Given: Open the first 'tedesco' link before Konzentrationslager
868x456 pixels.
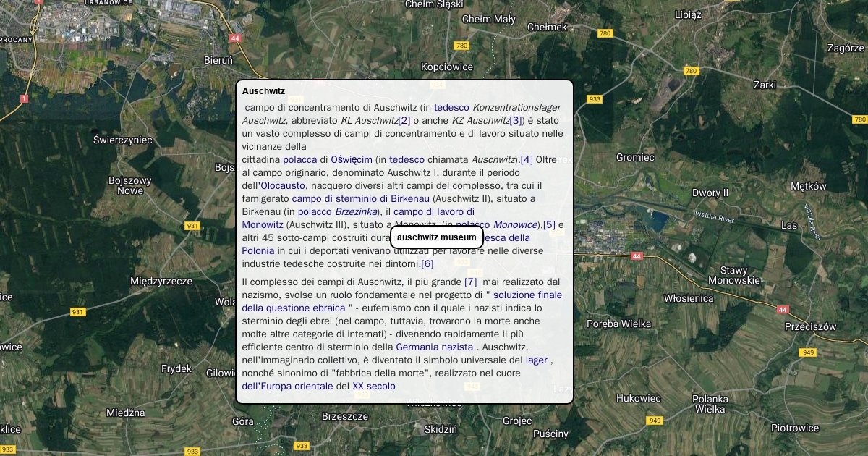Looking at the screenshot, I should coord(451,107).
